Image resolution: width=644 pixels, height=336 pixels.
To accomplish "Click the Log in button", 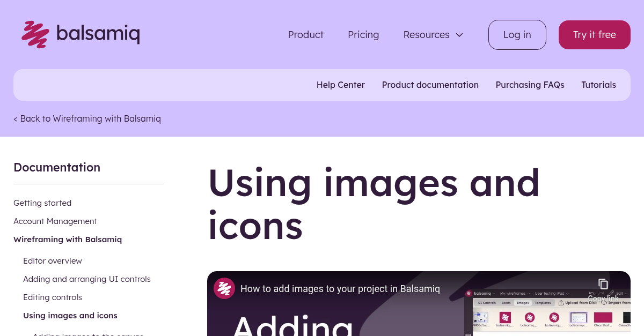I will click(517, 35).
